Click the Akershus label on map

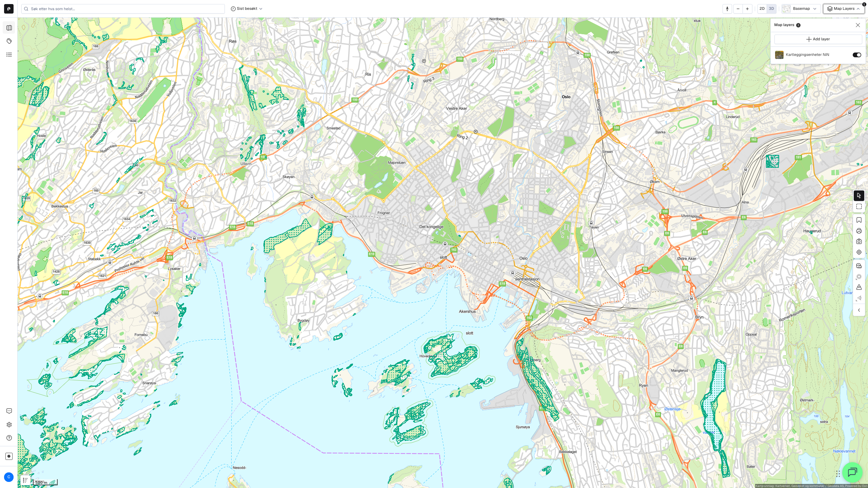pos(467,311)
